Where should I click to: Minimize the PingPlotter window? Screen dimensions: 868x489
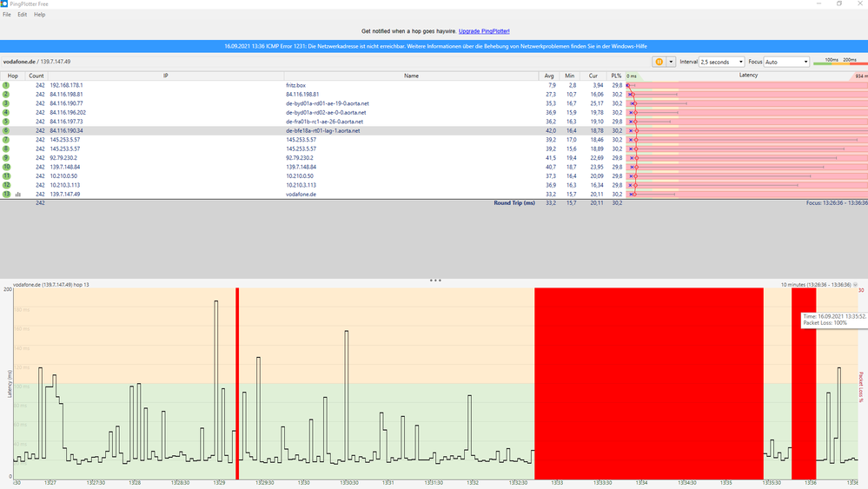[818, 3]
